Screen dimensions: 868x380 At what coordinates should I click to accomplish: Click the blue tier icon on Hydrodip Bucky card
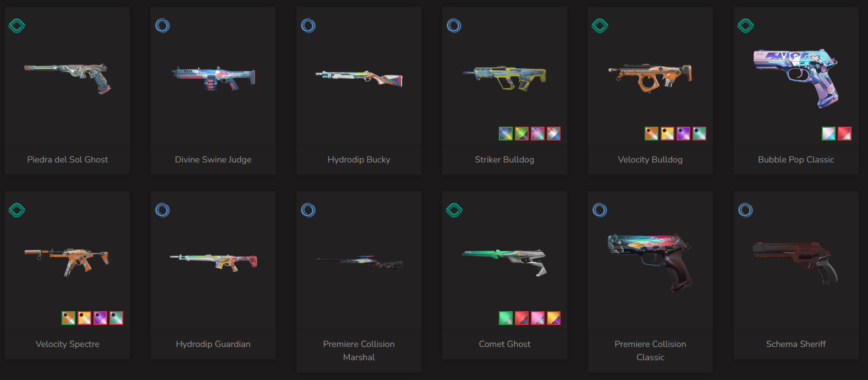308,25
